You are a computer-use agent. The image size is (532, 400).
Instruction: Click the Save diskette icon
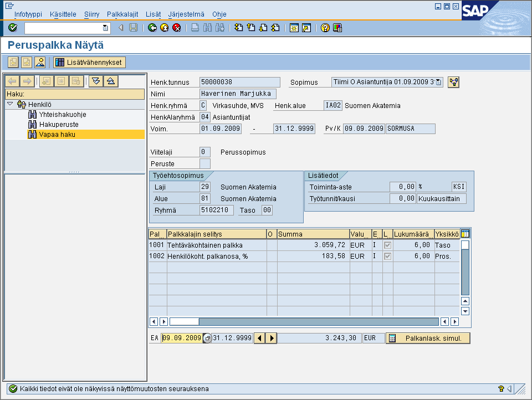pos(134,28)
